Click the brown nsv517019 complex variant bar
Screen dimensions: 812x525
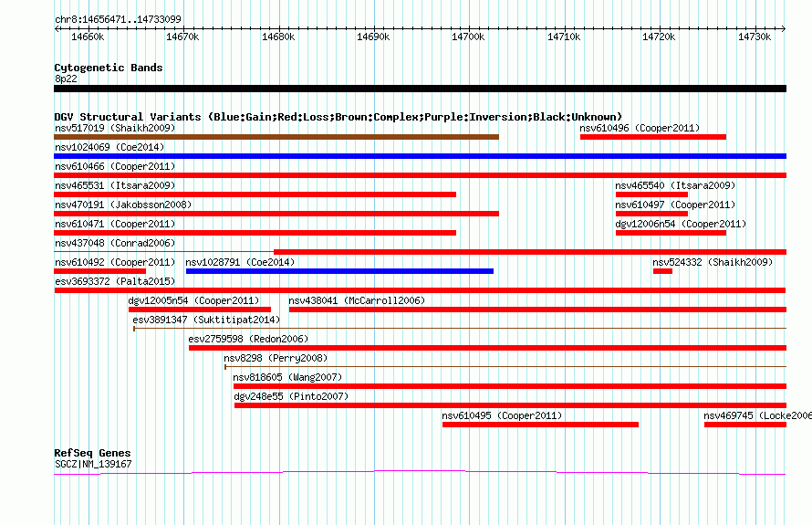tap(276, 137)
